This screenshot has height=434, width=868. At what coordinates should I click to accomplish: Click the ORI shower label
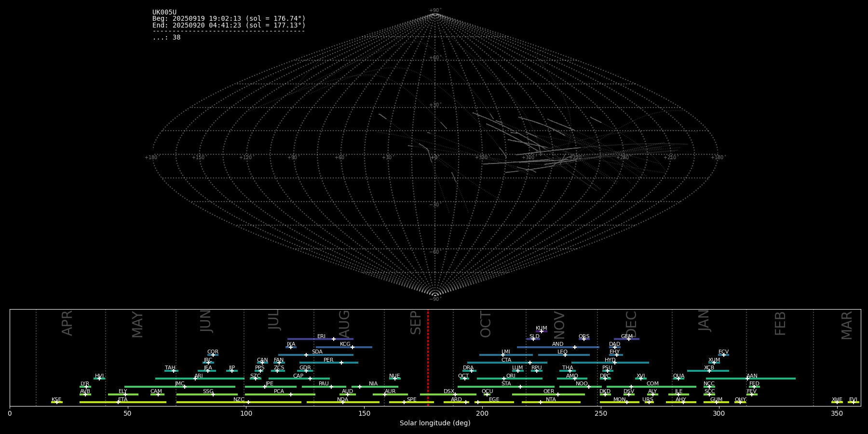[x=511, y=376]
